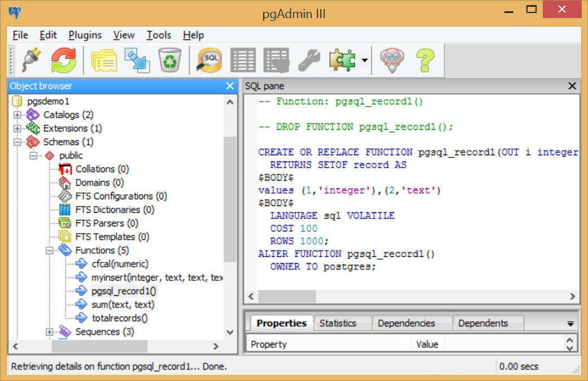Click the public schema diamond icon
The image size is (588, 381).
50,155
